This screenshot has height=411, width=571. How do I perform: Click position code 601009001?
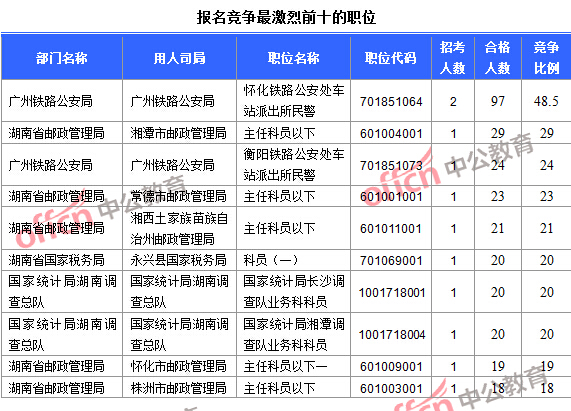pos(391,367)
